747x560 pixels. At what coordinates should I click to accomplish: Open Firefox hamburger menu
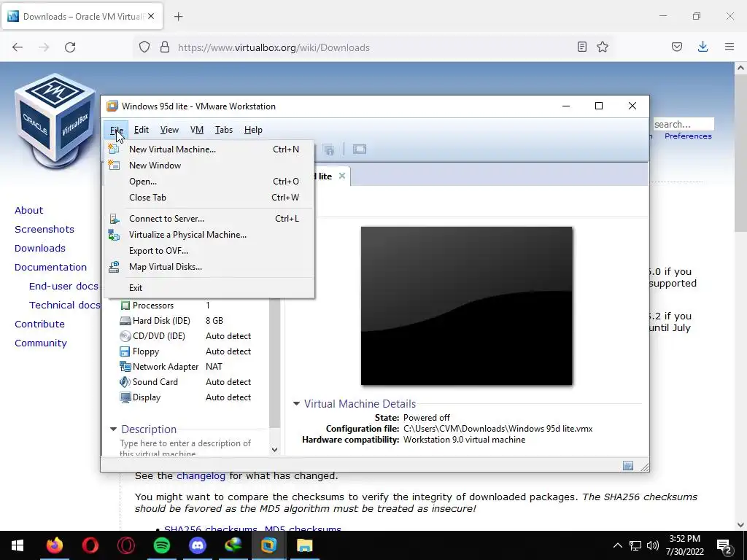coord(729,47)
